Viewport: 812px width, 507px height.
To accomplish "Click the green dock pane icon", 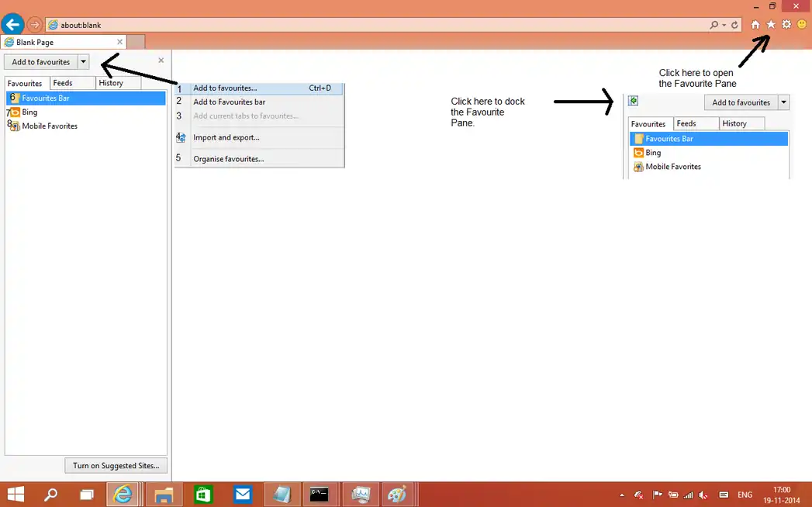I will 633,101.
